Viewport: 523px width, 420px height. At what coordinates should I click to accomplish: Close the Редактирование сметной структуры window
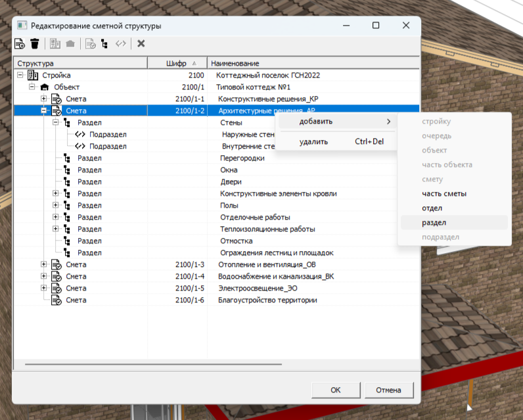click(x=406, y=26)
